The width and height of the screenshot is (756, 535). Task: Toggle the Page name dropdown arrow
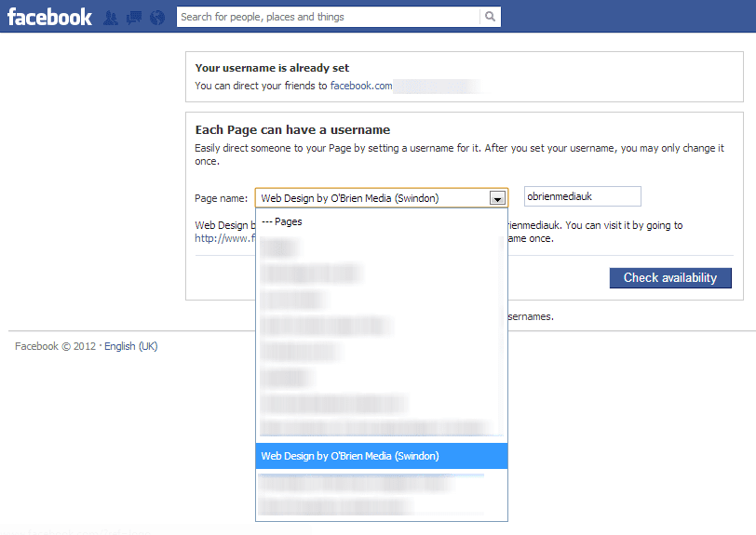pos(497,198)
